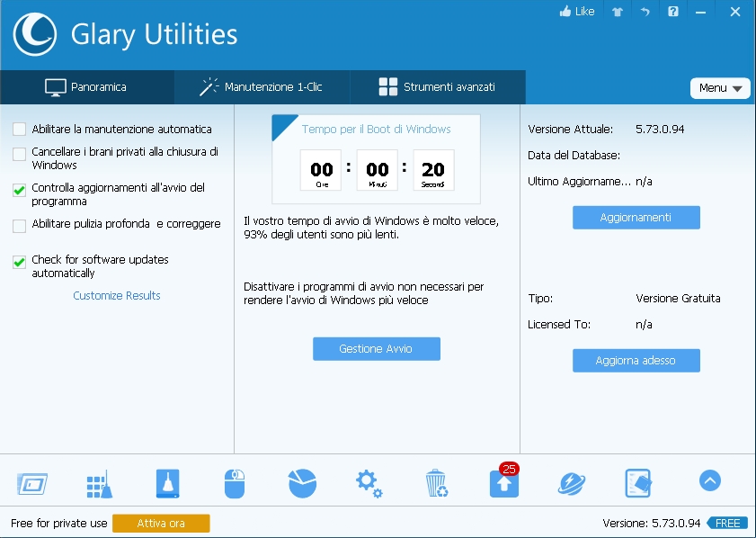
Task: Open the trash bin Uninstall Manager icon
Action: point(437,483)
